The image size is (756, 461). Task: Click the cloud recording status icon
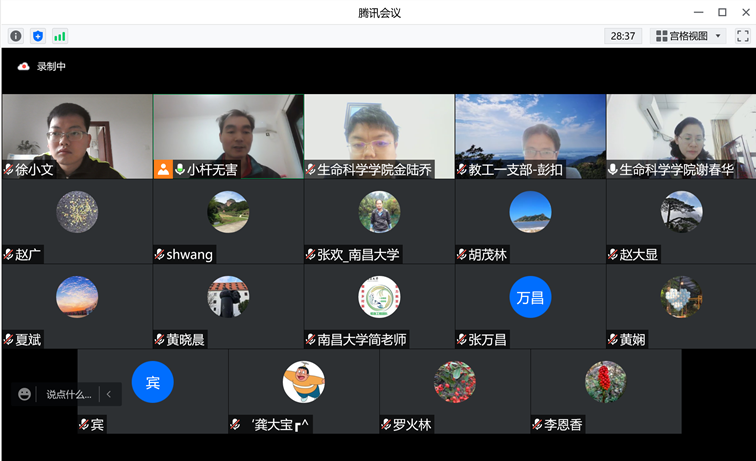(23, 67)
